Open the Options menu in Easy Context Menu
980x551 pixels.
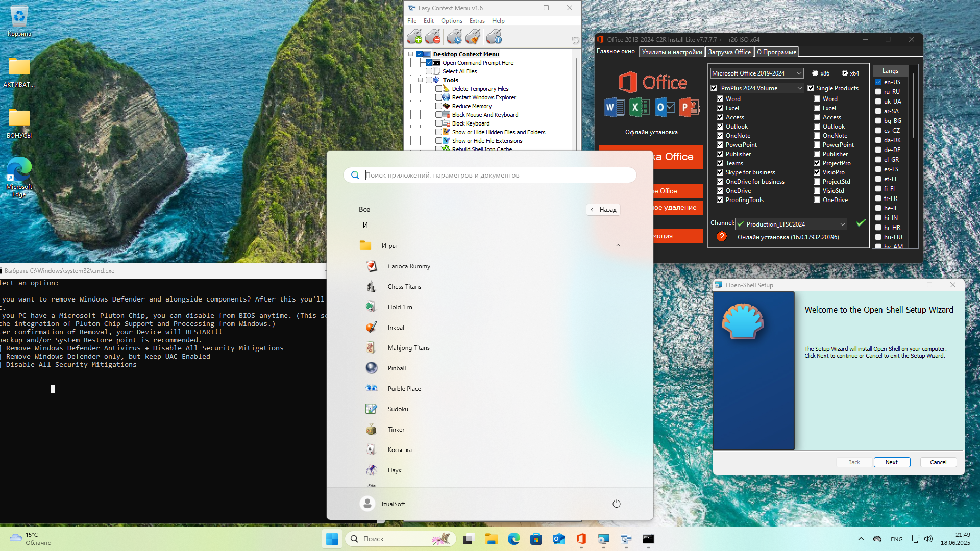452,21
